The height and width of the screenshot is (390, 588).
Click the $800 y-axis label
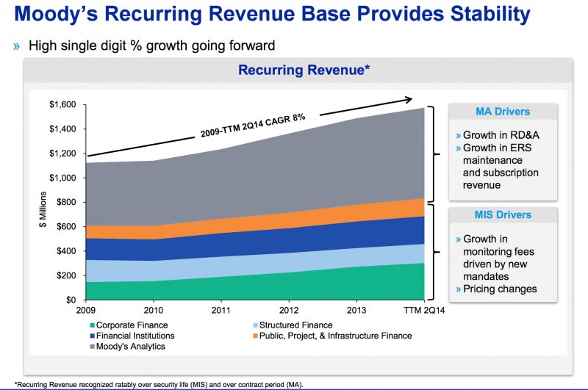point(66,202)
